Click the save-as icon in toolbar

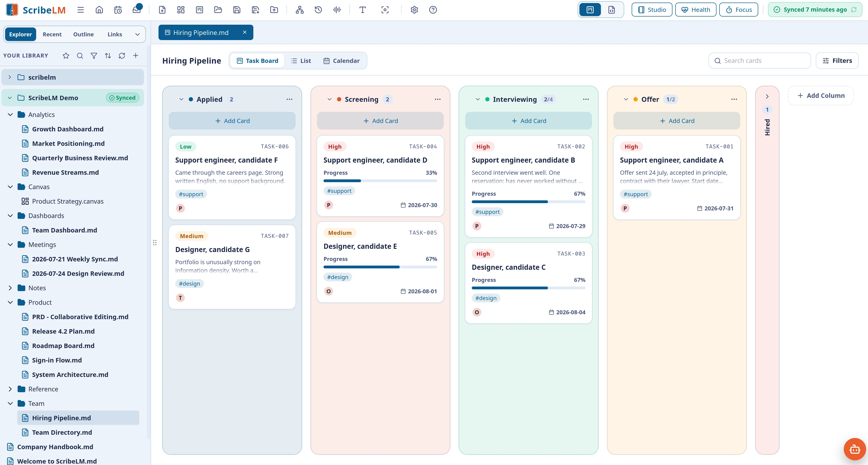point(255,10)
